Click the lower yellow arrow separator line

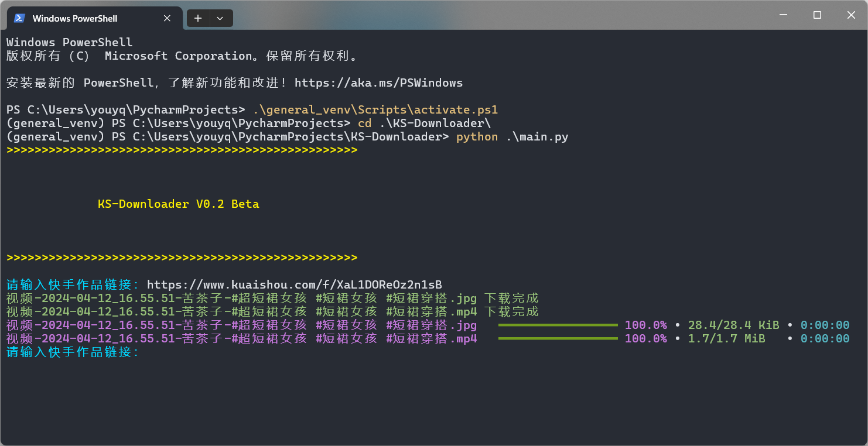pos(182,258)
